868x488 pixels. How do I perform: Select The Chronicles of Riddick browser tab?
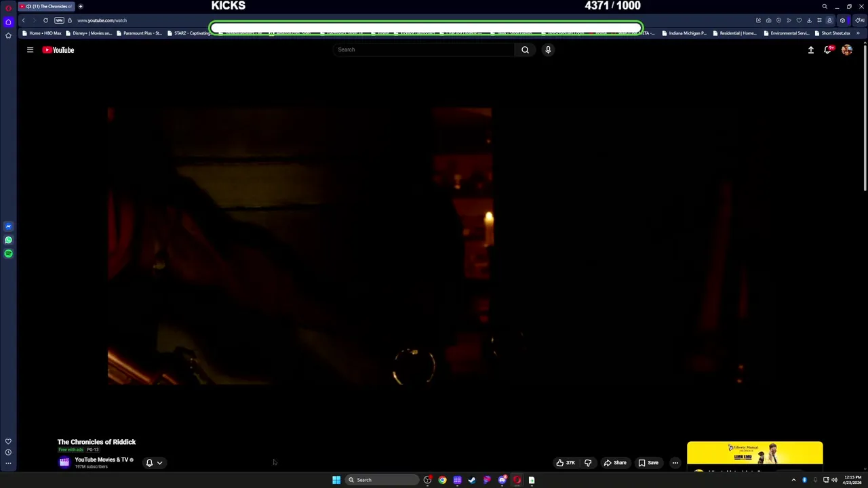(x=46, y=6)
